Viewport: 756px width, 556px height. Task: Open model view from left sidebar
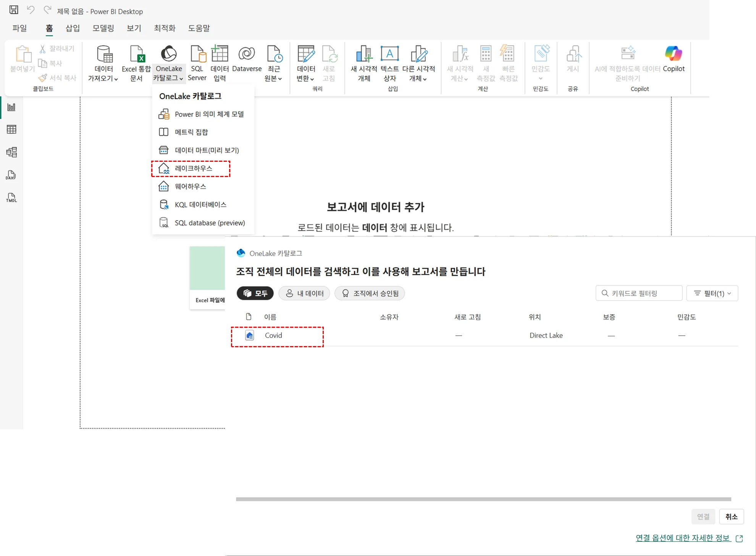[11, 152]
